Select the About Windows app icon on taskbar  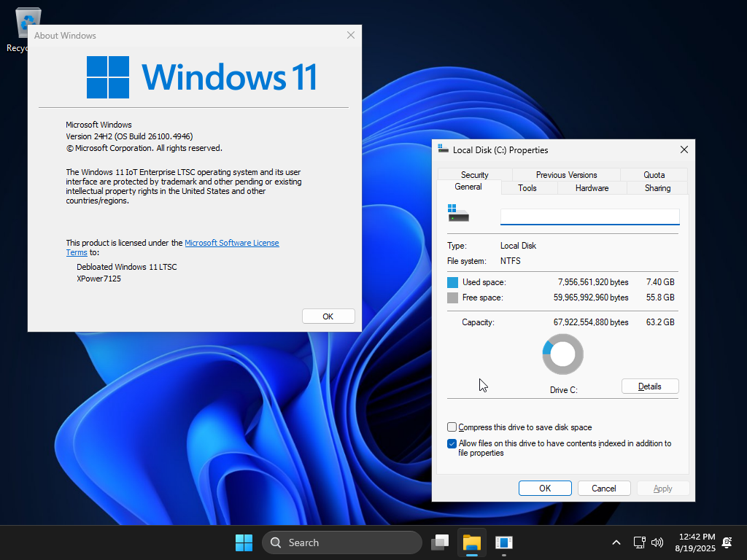[503, 542]
